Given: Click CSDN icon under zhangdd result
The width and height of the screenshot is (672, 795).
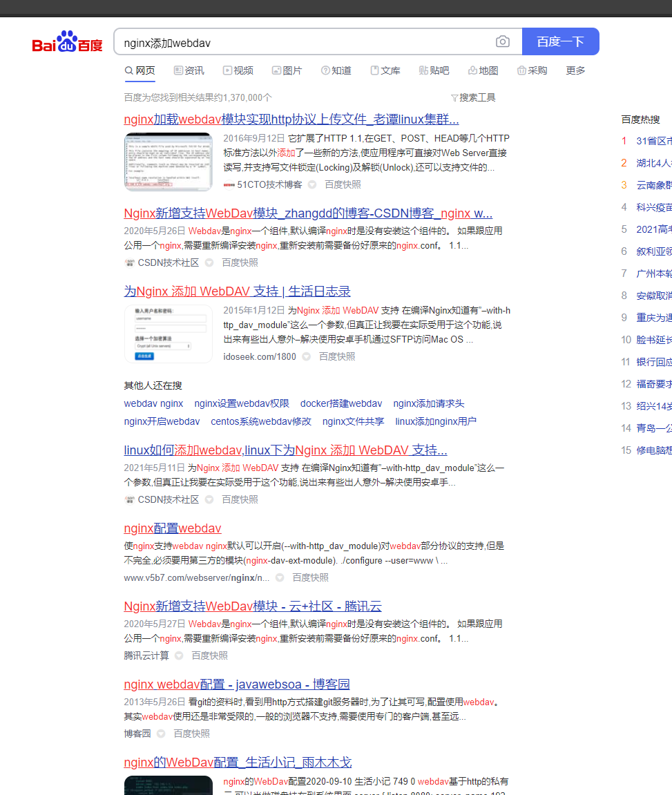Looking at the screenshot, I should click(x=129, y=262).
